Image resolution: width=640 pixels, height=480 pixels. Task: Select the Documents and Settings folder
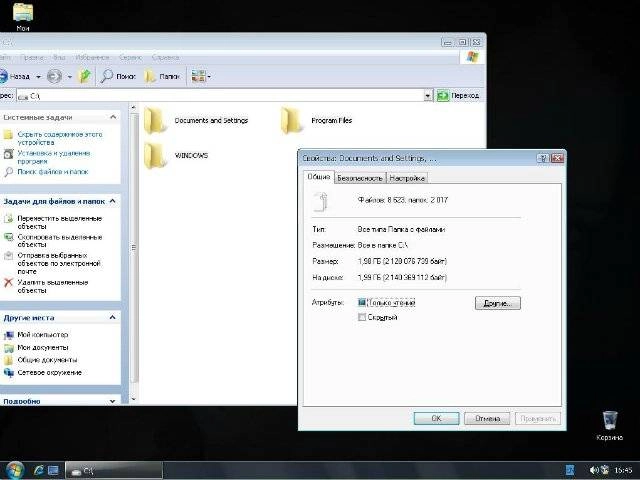(196, 120)
